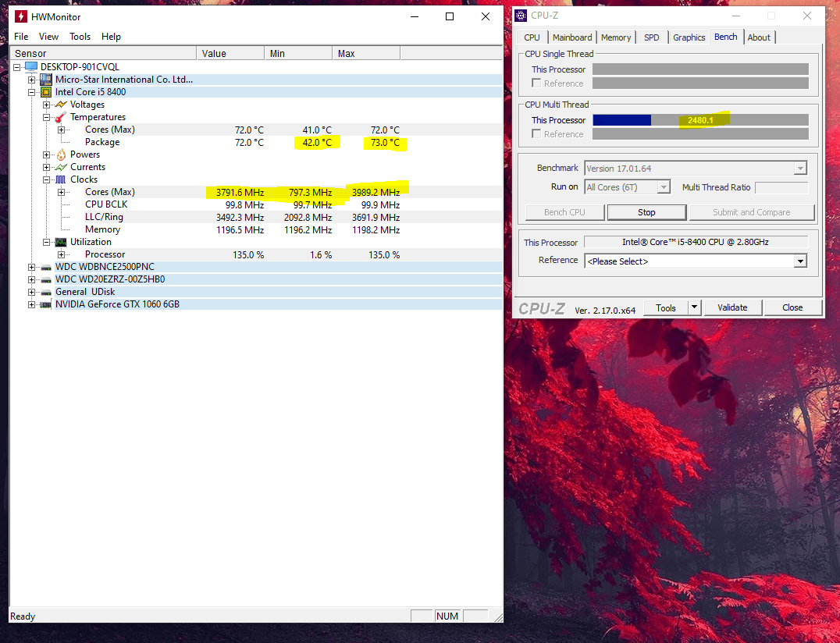
Task: Expand the Voltages node
Action: [x=47, y=105]
